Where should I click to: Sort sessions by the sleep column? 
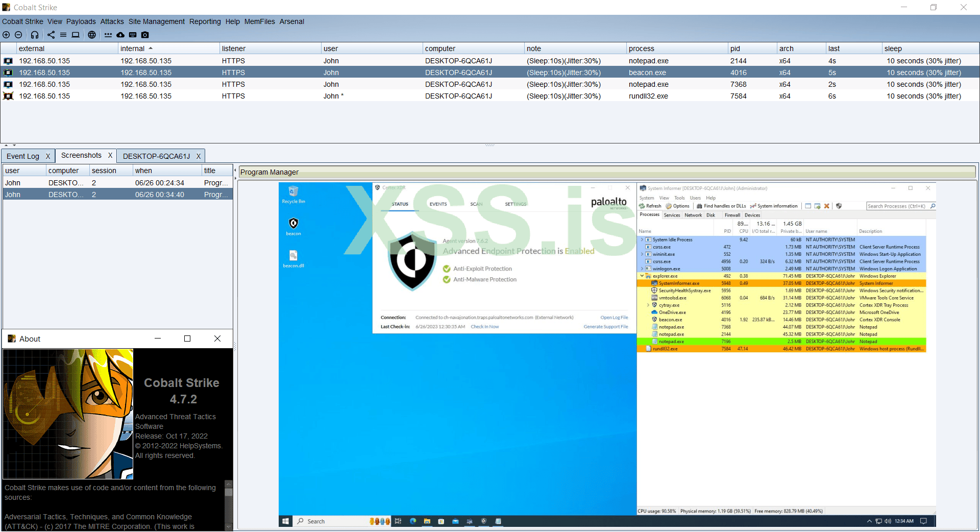[930, 49]
